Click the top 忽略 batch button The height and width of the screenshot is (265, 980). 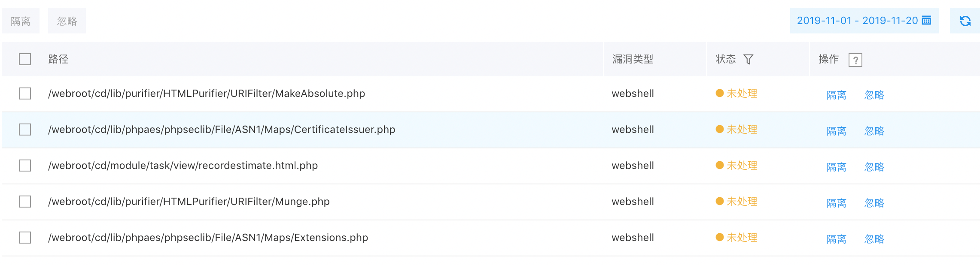67,21
